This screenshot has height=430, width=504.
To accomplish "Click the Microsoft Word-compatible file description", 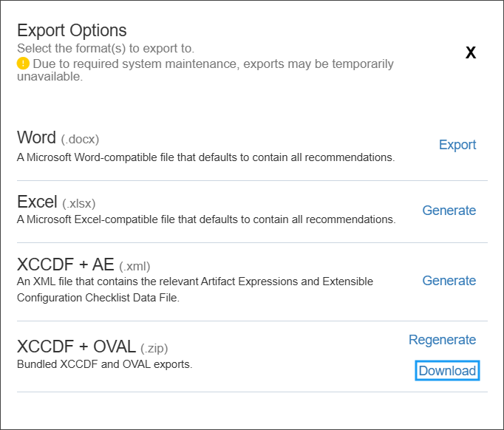I will [x=205, y=157].
